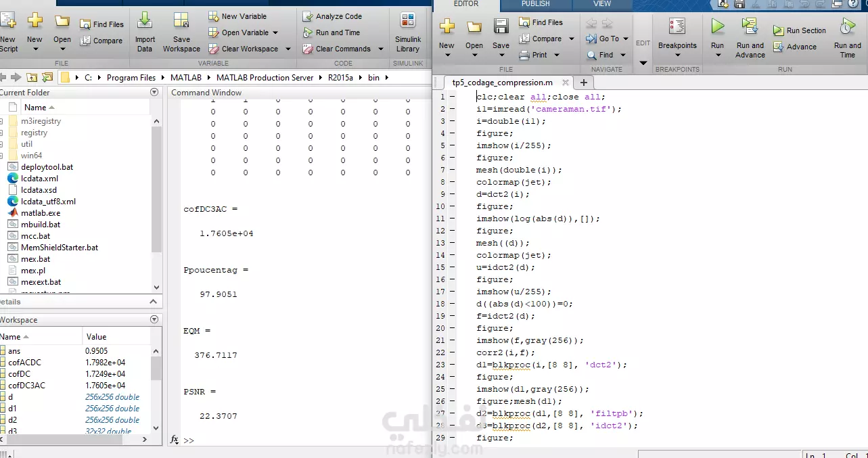868x458 pixels.
Task: Expand Open Variable dropdown arrow
Action: point(275,32)
